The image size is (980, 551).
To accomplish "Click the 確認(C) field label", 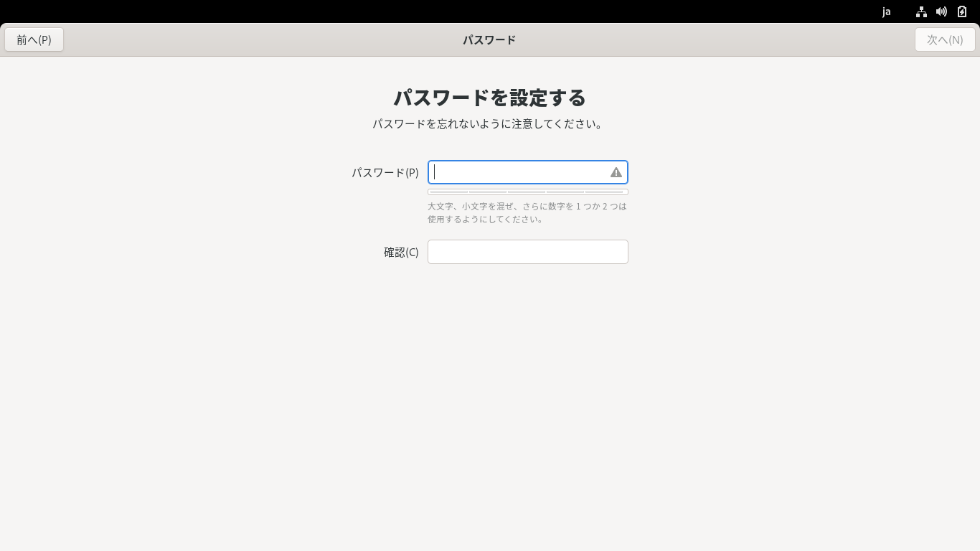I will [x=401, y=252].
